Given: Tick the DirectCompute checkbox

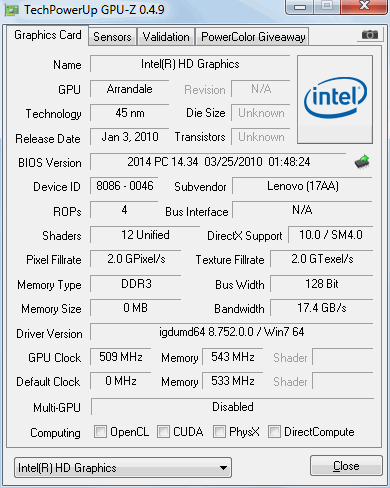Looking at the screenshot, I should coord(274,431).
